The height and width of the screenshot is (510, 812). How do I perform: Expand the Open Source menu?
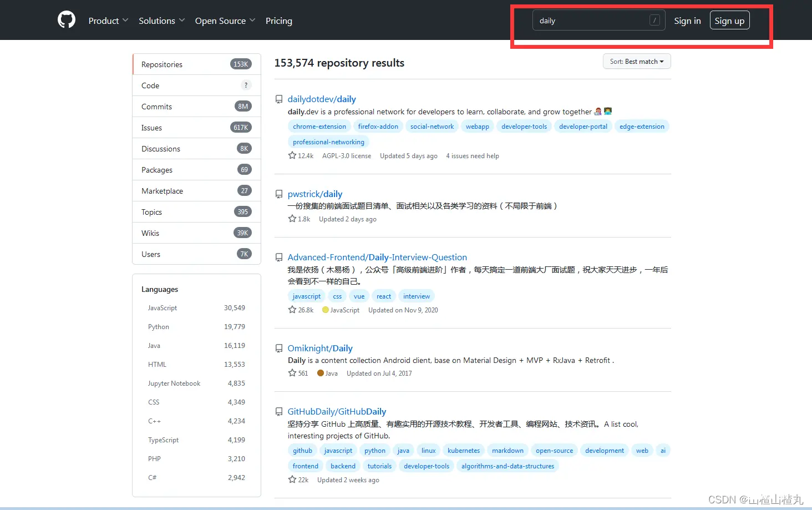click(x=225, y=21)
